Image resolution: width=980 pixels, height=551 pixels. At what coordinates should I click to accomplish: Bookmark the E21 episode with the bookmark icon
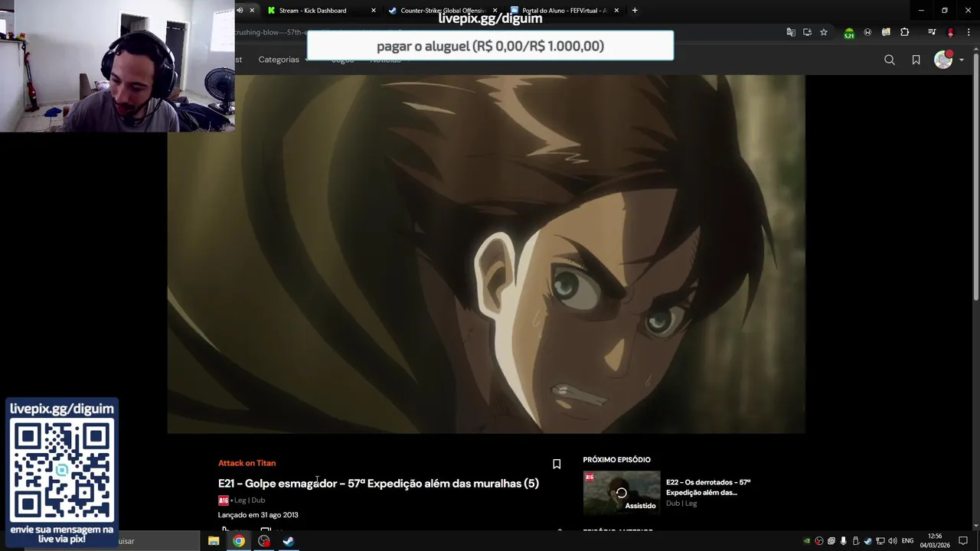557,464
